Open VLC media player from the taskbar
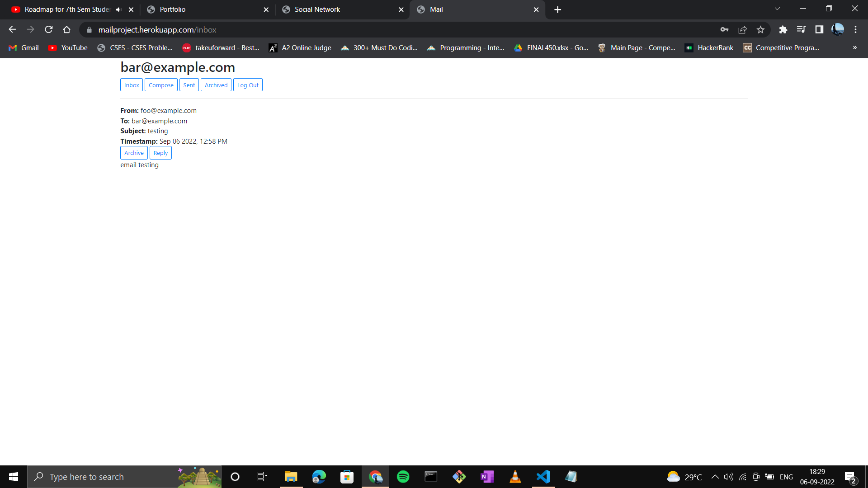Screen dimensions: 868x488 pyautogui.click(x=515, y=476)
